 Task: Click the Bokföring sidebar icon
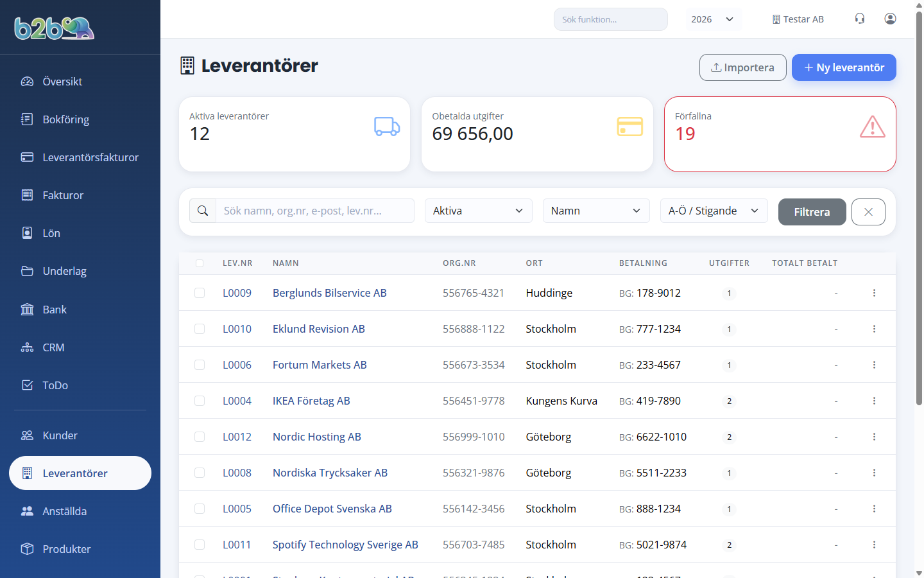point(27,119)
